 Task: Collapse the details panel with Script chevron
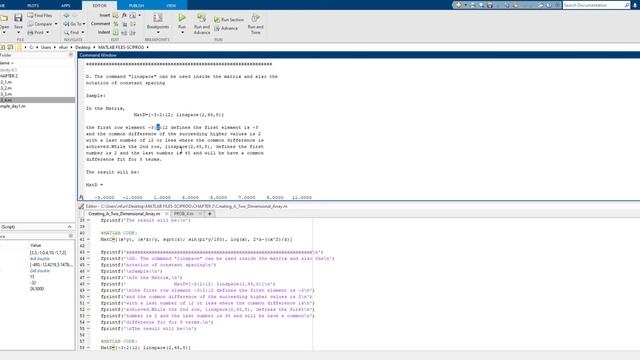pyautogui.click(x=69, y=227)
